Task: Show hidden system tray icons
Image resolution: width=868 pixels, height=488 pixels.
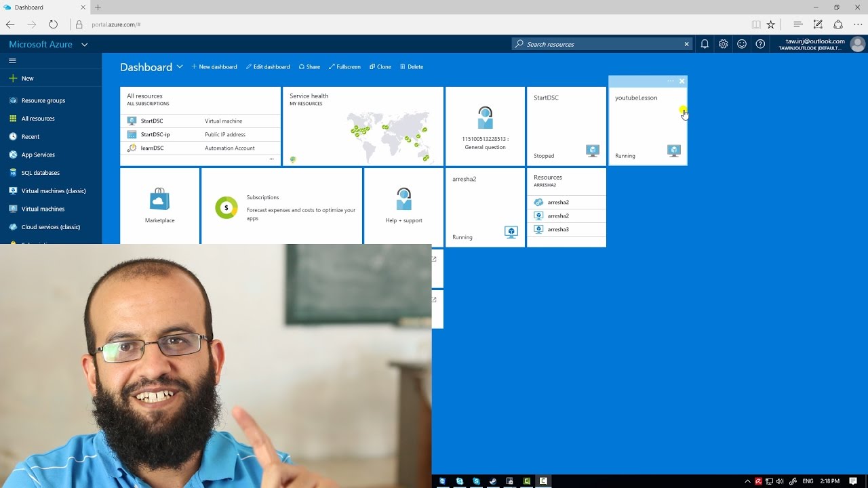Action: [748, 481]
